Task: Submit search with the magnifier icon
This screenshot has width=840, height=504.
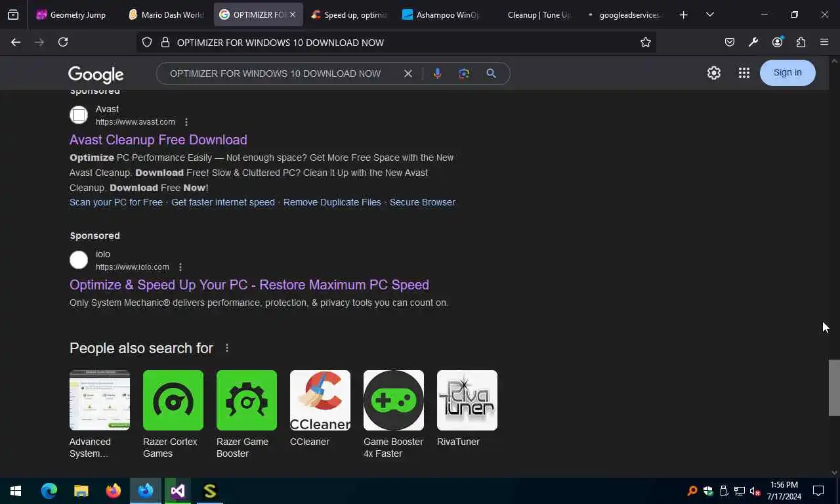Action: (491, 73)
